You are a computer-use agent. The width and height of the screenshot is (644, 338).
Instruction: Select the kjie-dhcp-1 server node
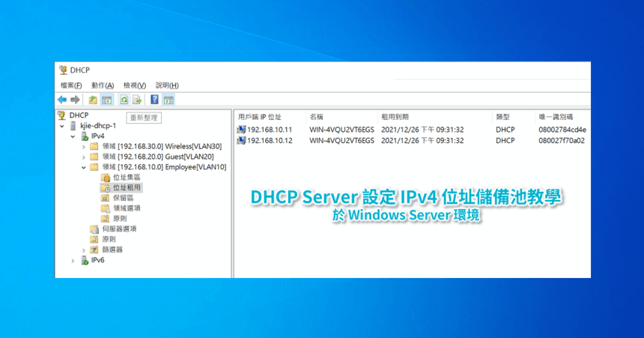click(x=98, y=125)
